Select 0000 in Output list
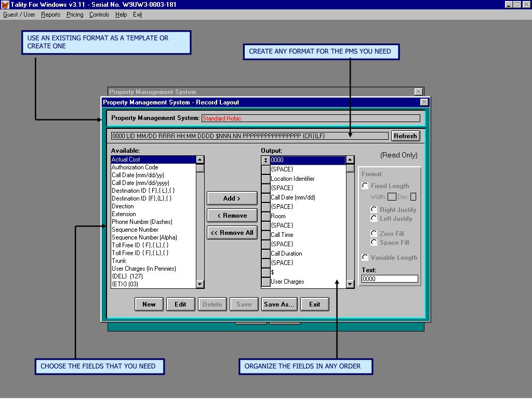 click(308, 160)
